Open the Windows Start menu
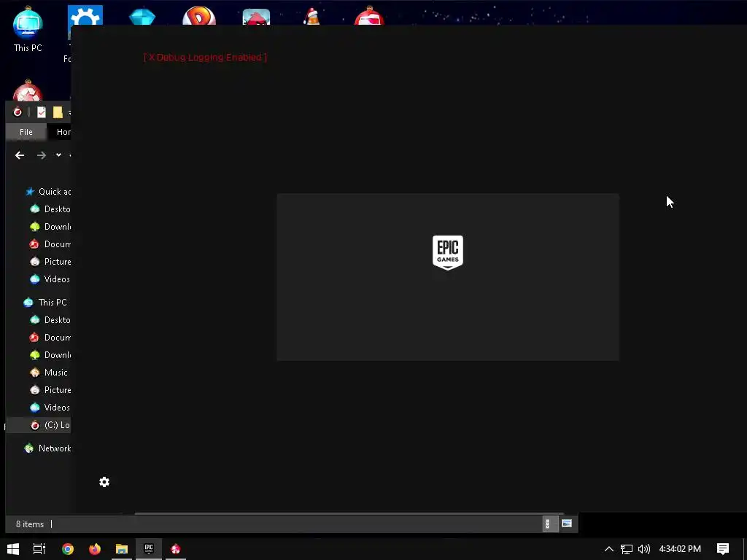747x560 pixels. pos(13,549)
